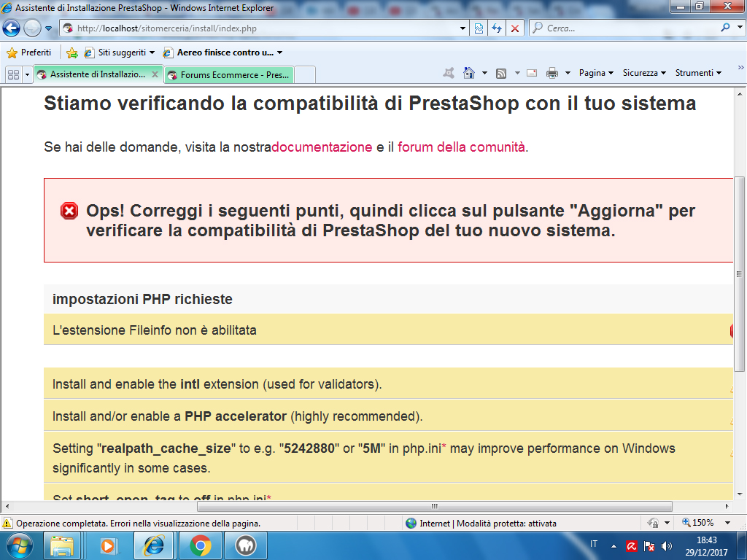The width and height of the screenshot is (747, 560).
Task: Open Siti suggeriti favorites bar item
Action: pos(120,52)
